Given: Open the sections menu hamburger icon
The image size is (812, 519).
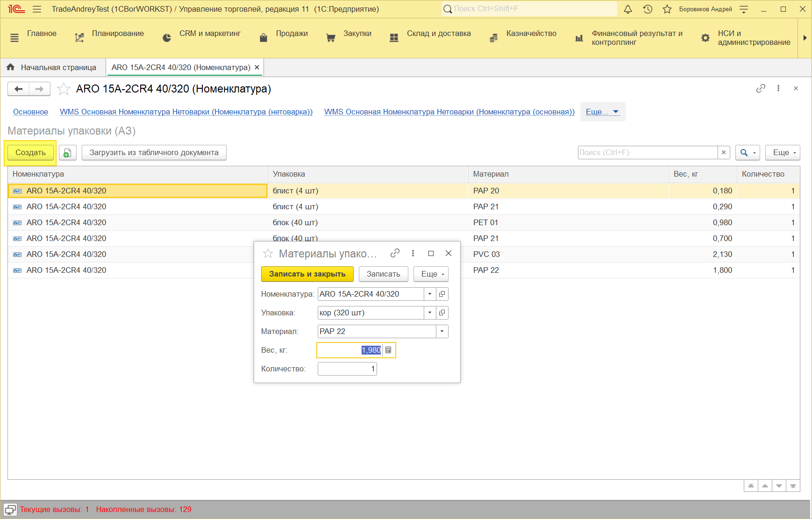Looking at the screenshot, I should (x=37, y=9).
